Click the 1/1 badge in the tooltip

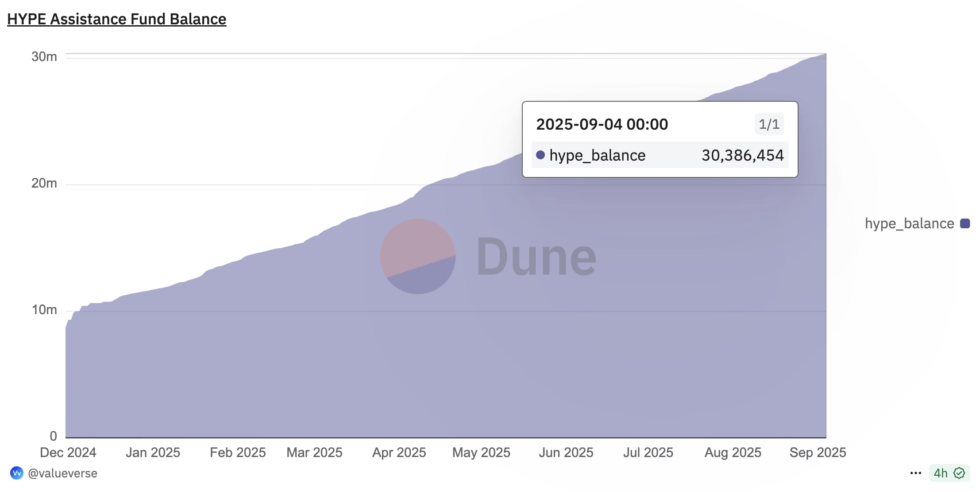(769, 124)
